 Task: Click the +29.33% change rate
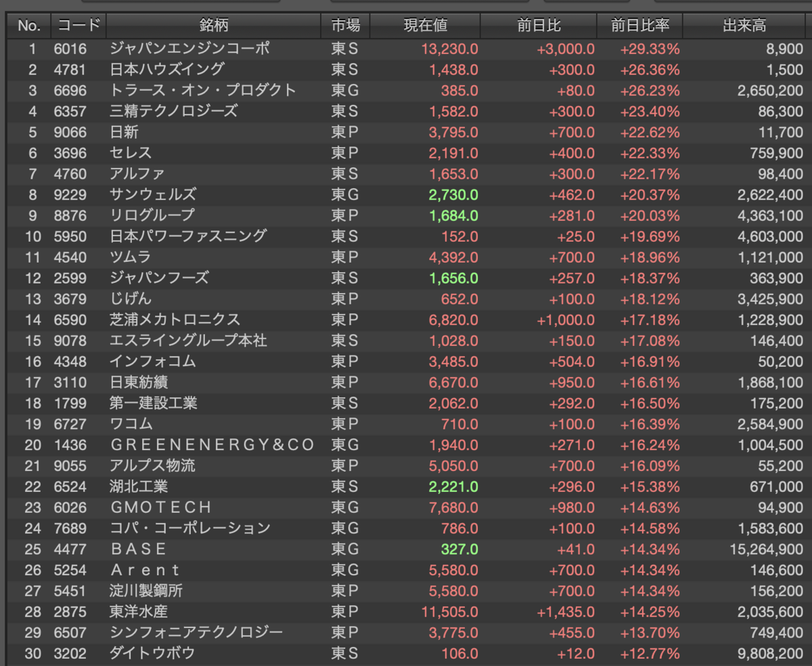click(x=650, y=49)
